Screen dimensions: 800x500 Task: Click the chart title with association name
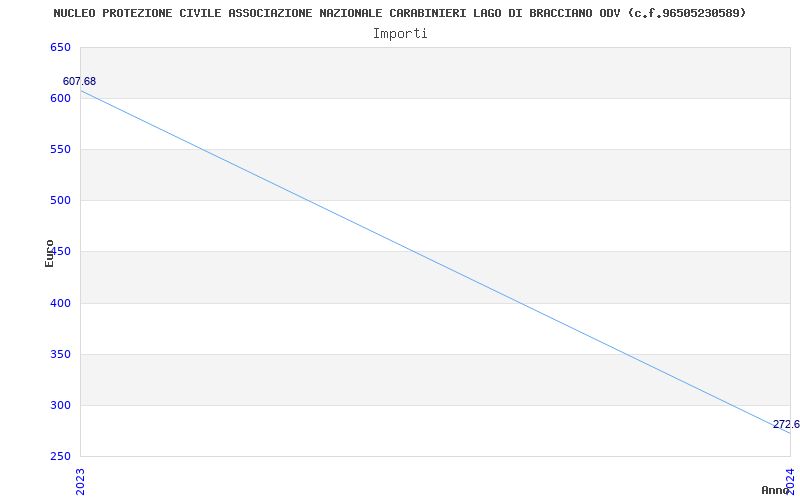(400, 13)
